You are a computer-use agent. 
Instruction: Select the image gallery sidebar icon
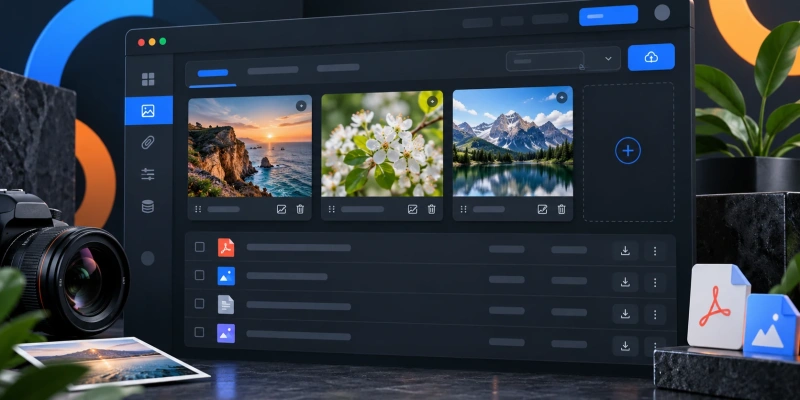[x=148, y=111]
